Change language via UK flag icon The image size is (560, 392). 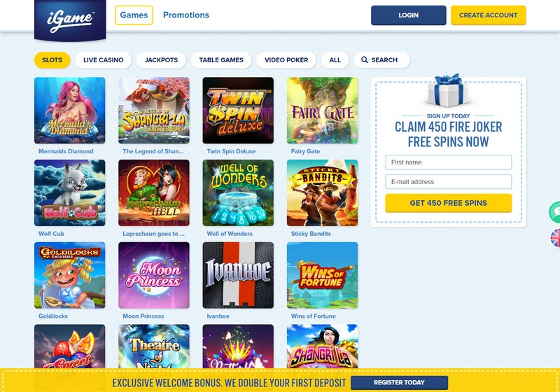555,238
